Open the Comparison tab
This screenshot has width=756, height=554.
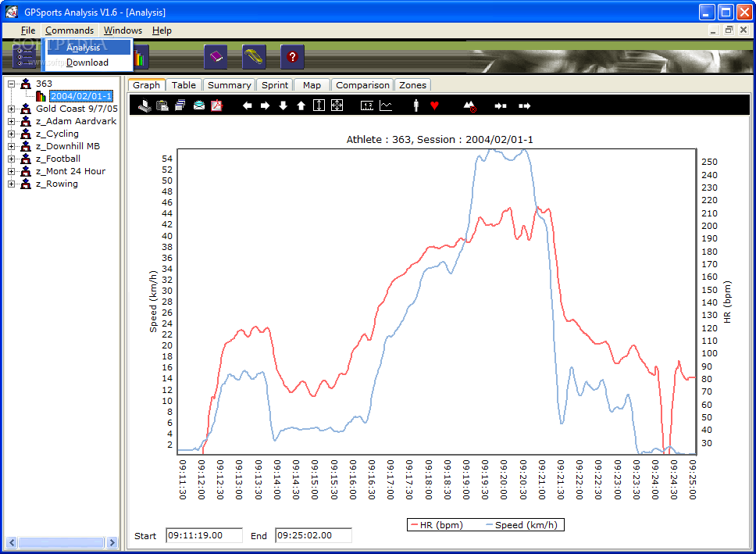click(362, 85)
